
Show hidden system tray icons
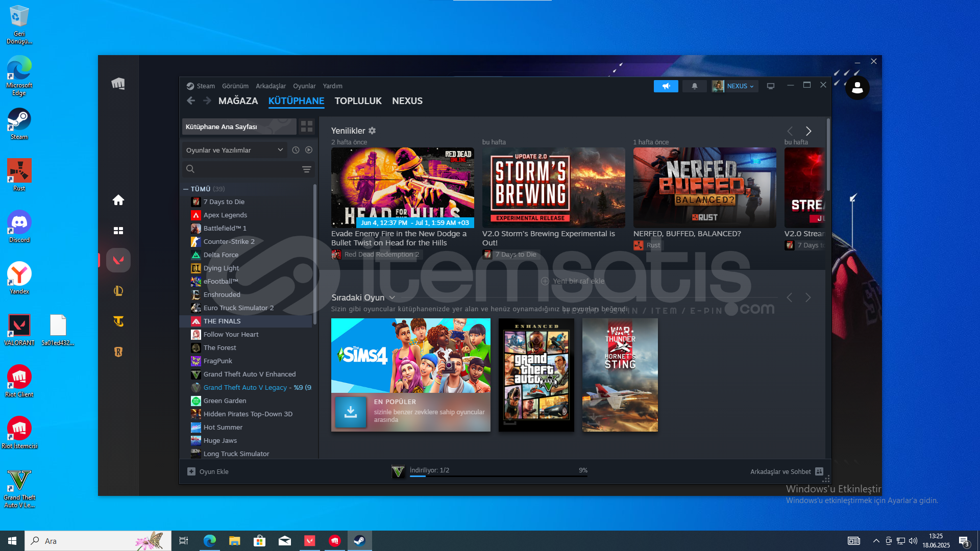[876, 541]
